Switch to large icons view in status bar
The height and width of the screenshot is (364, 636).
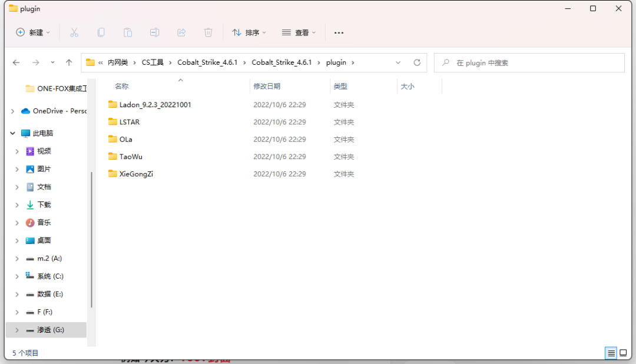[x=624, y=353]
